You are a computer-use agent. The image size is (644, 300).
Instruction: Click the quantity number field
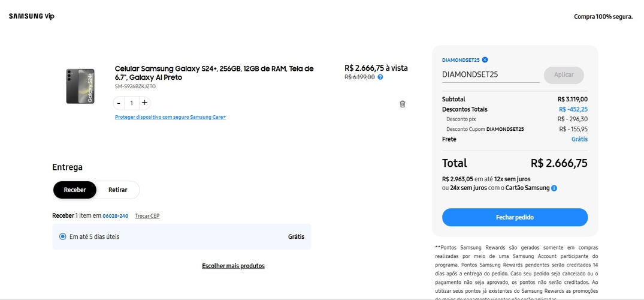tap(131, 103)
